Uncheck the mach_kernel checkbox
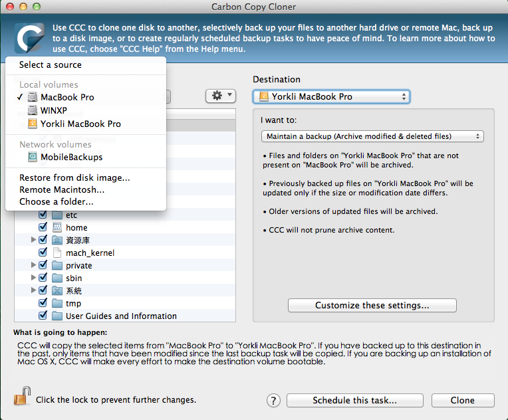 pos(43,253)
